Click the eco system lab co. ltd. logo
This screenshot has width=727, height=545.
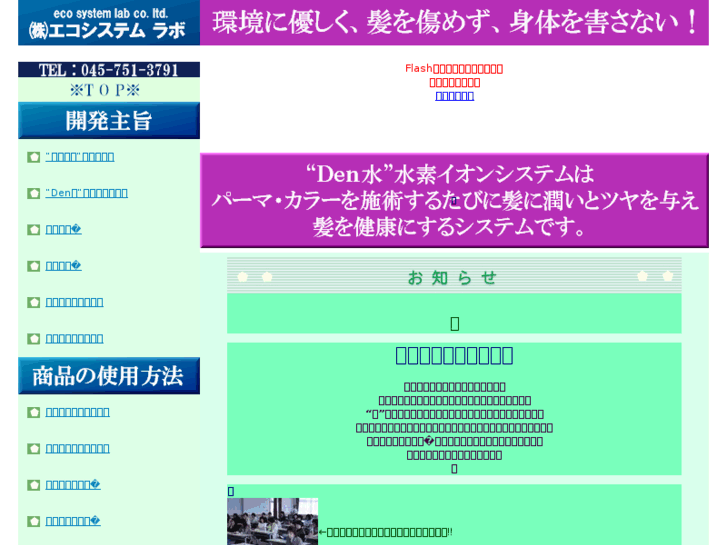[109, 22]
